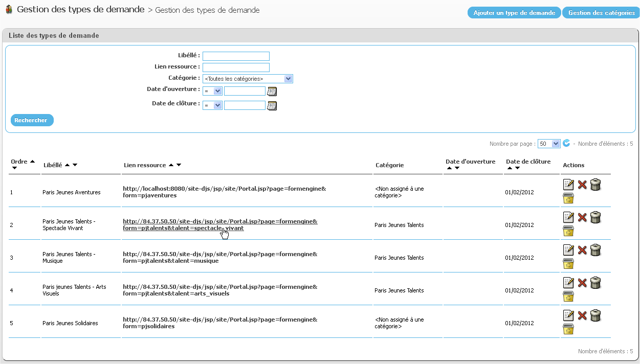Image resolution: width=640 pixels, height=364 pixels.
Task: Click the 01/02/2012 date in Solidaires row
Action: (519, 323)
